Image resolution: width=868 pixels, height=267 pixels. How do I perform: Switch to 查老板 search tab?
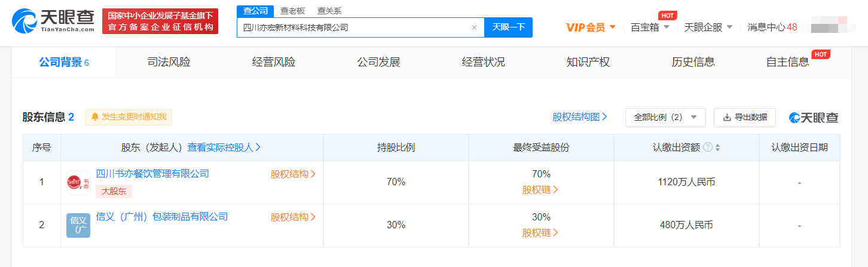[x=293, y=11]
